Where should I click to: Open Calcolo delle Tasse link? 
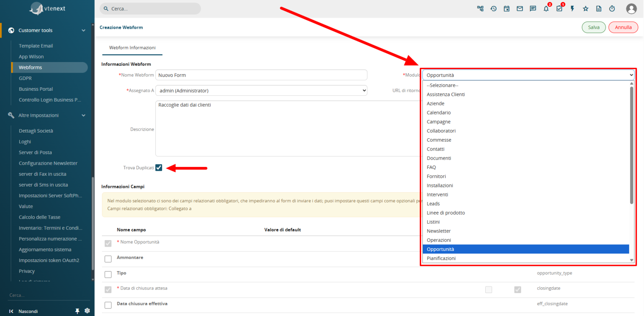pyautogui.click(x=39, y=217)
